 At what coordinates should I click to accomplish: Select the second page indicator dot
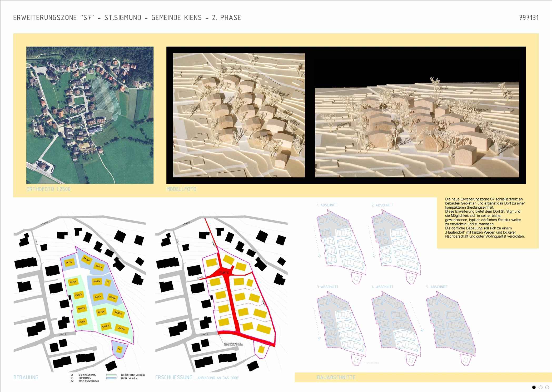point(540,387)
